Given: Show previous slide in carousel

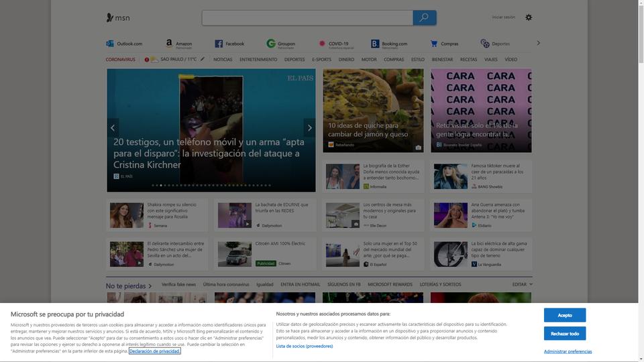Looking at the screenshot, I should click(113, 127).
